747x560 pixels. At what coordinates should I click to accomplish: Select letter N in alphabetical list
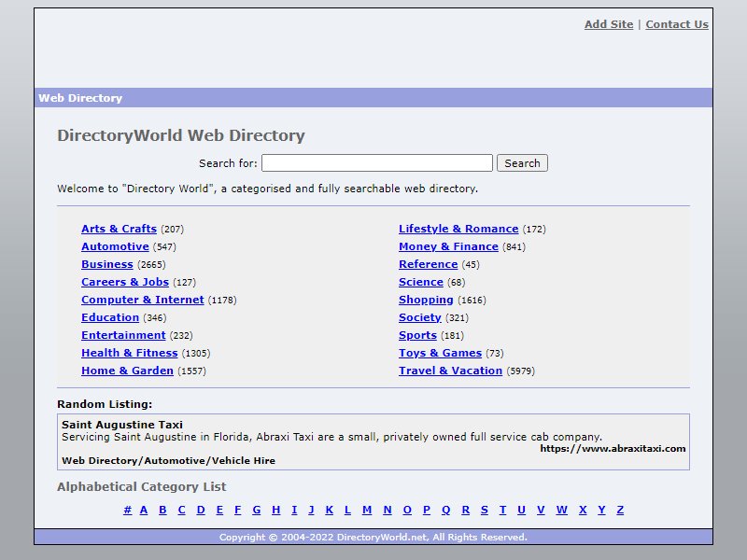388,510
